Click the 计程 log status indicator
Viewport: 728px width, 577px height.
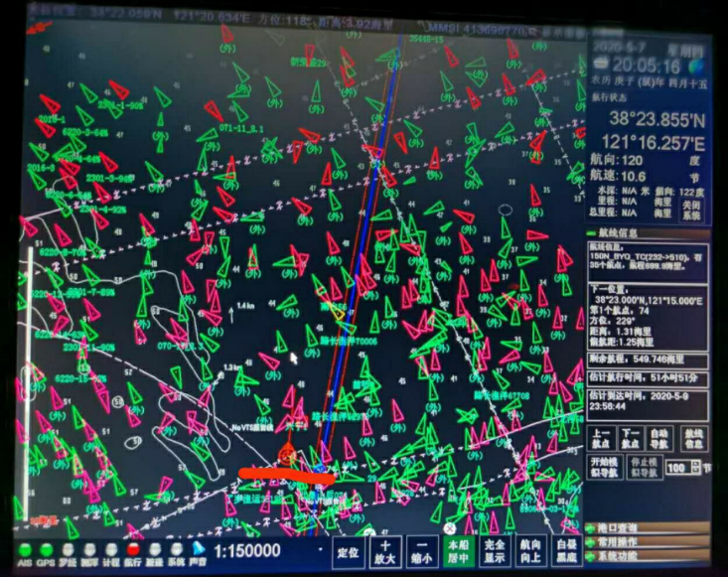(111, 550)
